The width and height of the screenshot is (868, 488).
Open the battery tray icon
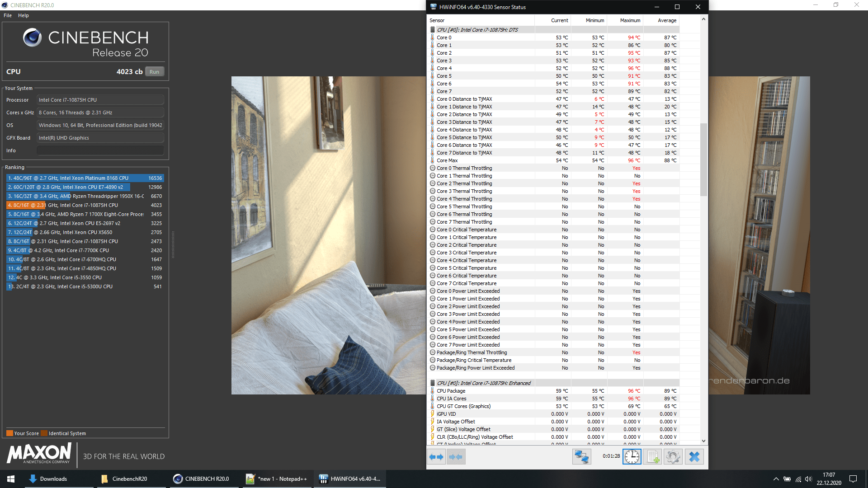(x=787, y=479)
